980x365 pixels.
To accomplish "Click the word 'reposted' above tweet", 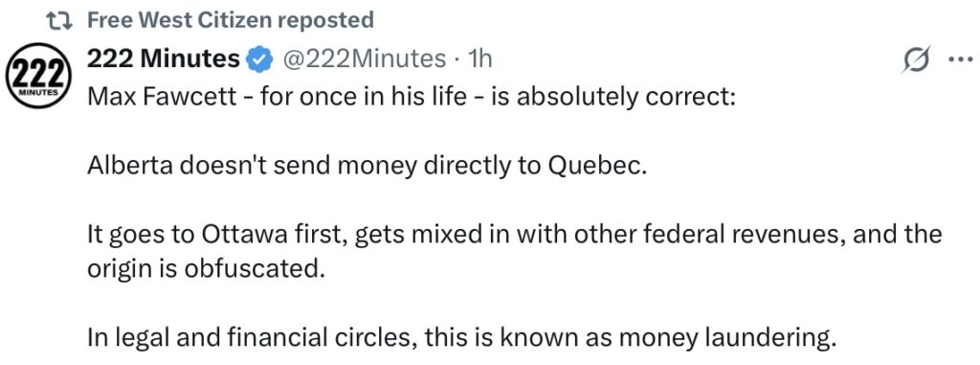I will click(x=325, y=21).
